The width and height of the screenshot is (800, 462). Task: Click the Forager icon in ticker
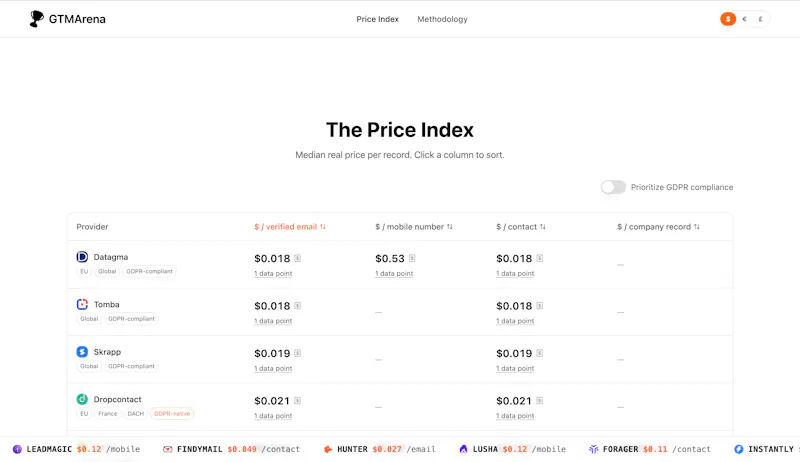click(593, 449)
